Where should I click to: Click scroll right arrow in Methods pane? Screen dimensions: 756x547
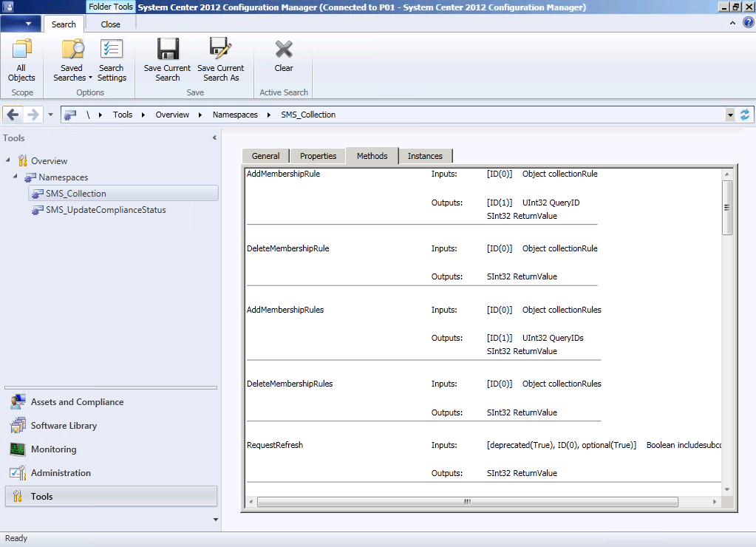pyautogui.click(x=715, y=502)
